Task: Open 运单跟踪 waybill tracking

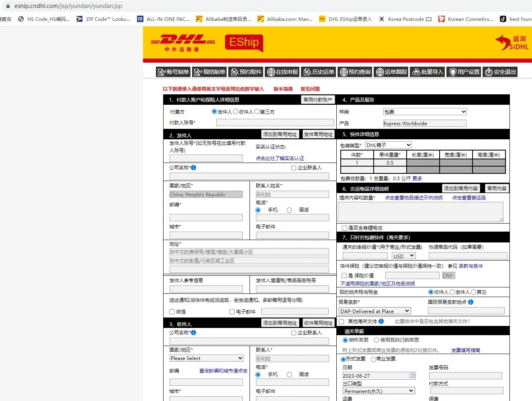Action: [391, 72]
